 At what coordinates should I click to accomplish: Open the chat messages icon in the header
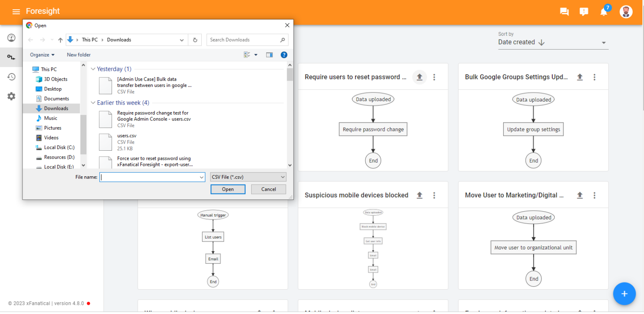coord(564,12)
